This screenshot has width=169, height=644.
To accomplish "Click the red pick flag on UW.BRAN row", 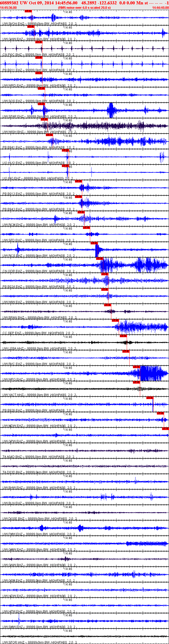I will (108, 305).
